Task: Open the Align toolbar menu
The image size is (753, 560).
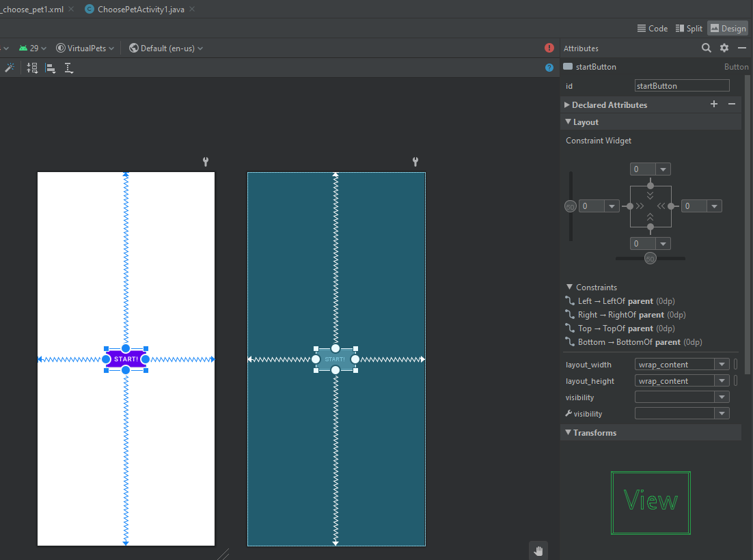Action: coord(51,68)
